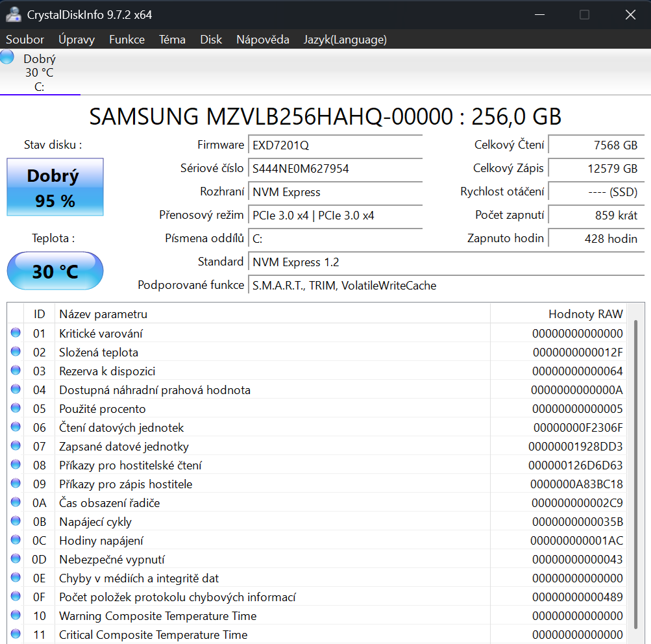Click the 30 °C temperature button
651x644 pixels.
(55, 271)
